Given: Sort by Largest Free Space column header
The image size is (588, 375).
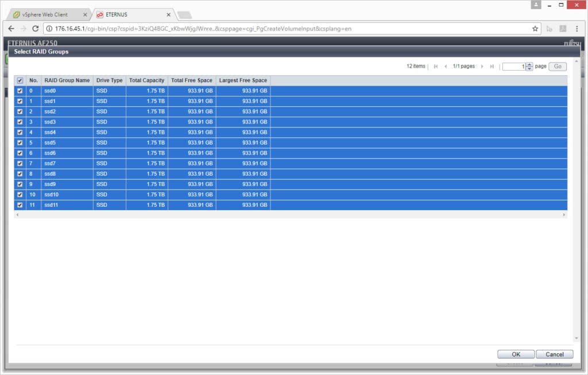Looking at the screenshot, I should tap(243, 80).
